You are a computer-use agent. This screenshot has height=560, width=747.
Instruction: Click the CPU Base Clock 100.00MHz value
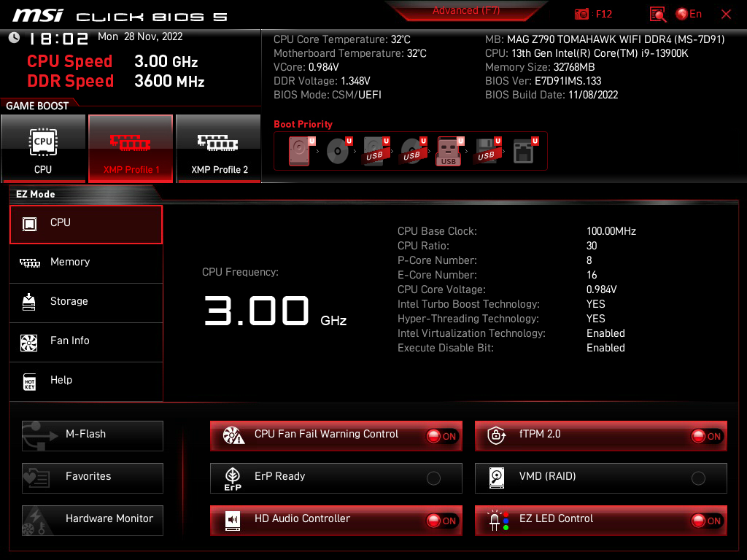point(611,231)
